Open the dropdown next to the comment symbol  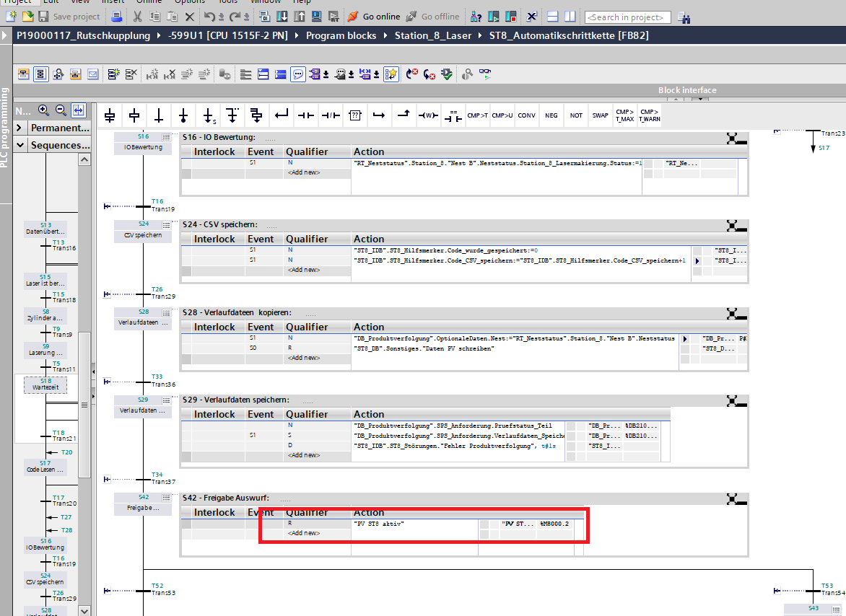[x=351, y=74]
